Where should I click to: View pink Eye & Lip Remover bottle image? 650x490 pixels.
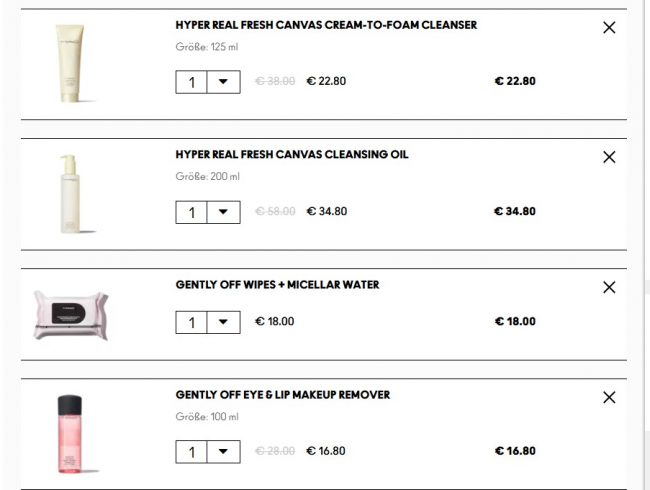70,435
